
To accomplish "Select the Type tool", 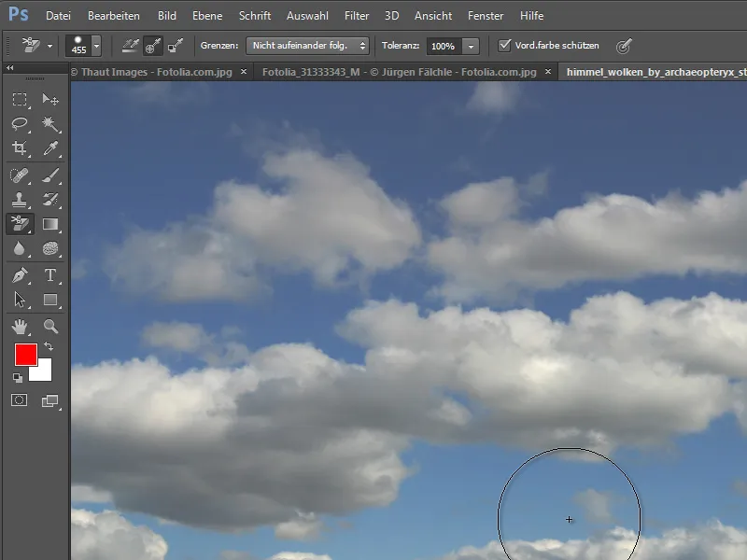I will (50, 275).
